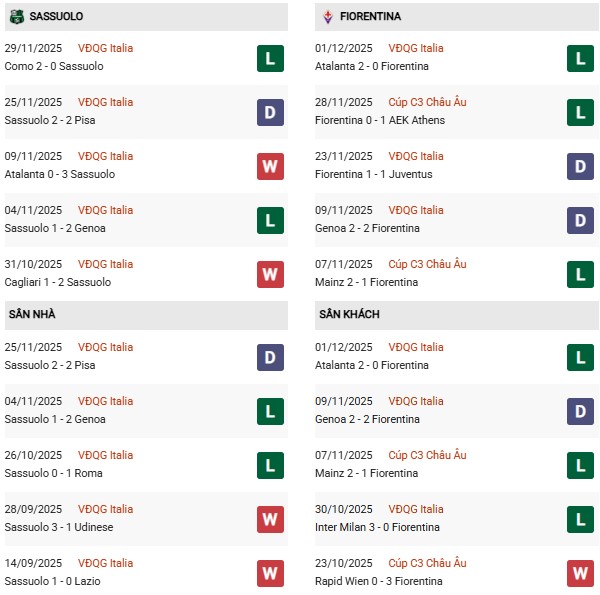Click the D badge for Sassuolo 2-2 Pisa in the top Sassuolo list
This screenshot has height=595, width=600.
click(x=270, y=112)
